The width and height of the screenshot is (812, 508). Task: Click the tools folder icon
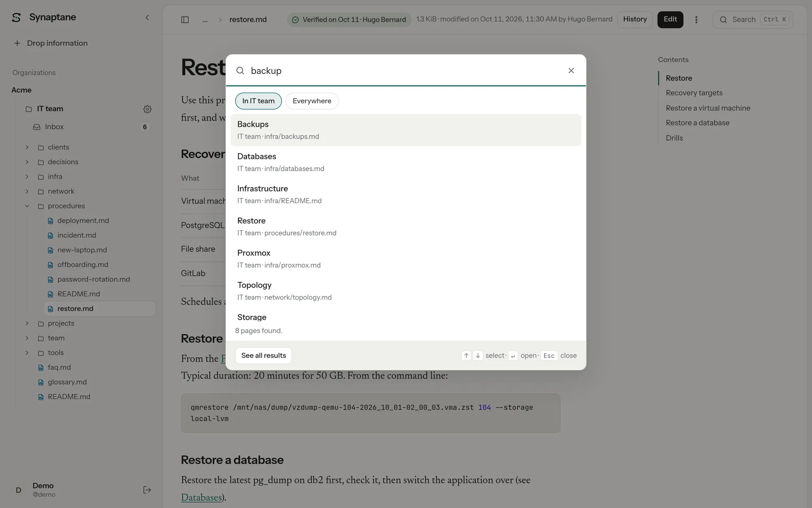click(41, 353)
